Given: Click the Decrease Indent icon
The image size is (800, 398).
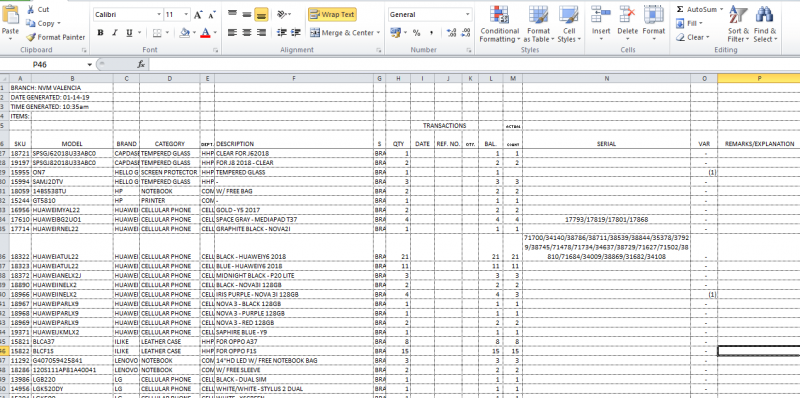Looking at the screenshot, I should [x=281, y=33].
